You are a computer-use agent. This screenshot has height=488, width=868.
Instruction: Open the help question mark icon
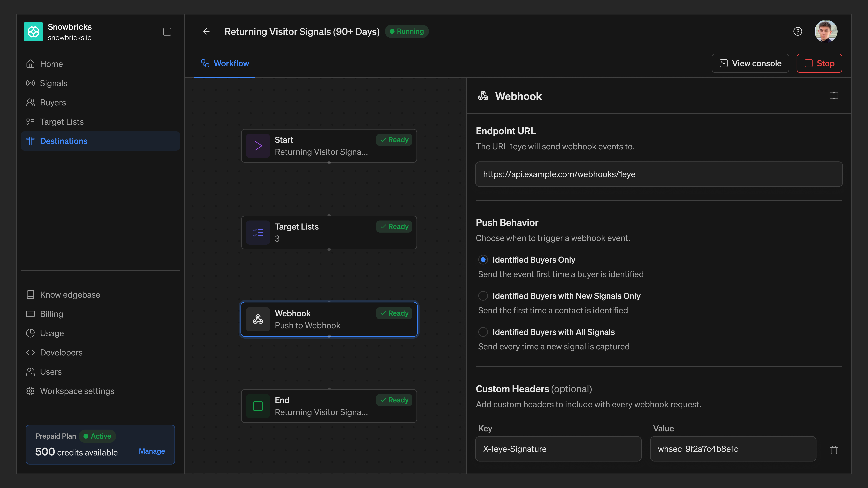click(798, 32)
